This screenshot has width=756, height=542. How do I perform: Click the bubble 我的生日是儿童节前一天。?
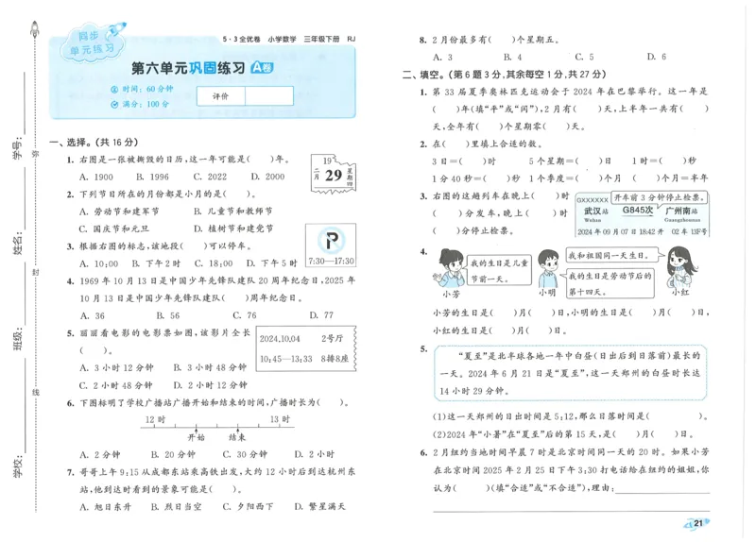click(x=499, y=270)
